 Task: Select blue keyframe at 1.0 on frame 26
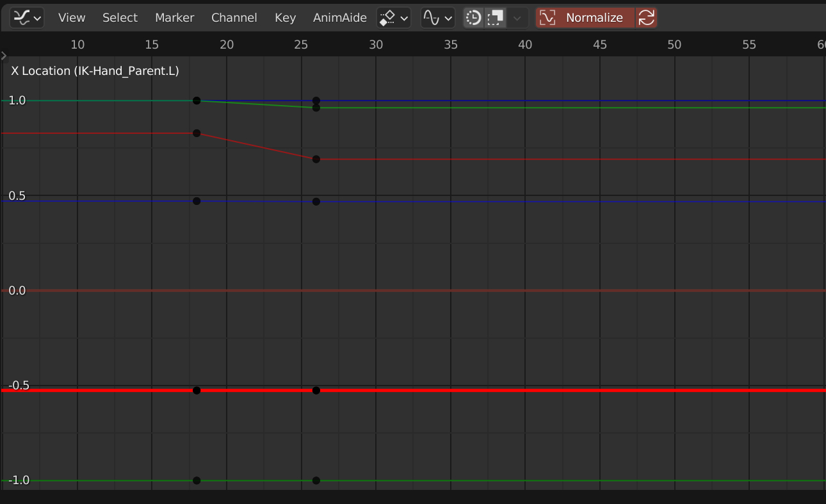(x=316, y=101)
